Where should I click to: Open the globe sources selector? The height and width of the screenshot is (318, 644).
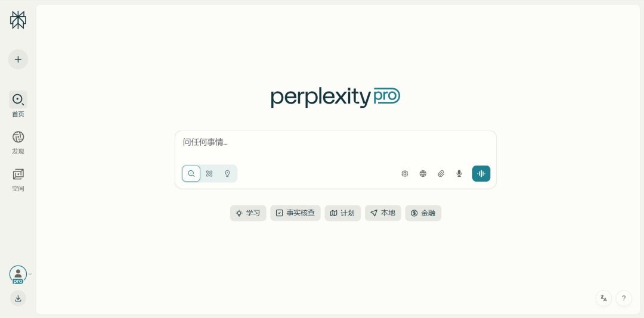[x=423, y=174]
